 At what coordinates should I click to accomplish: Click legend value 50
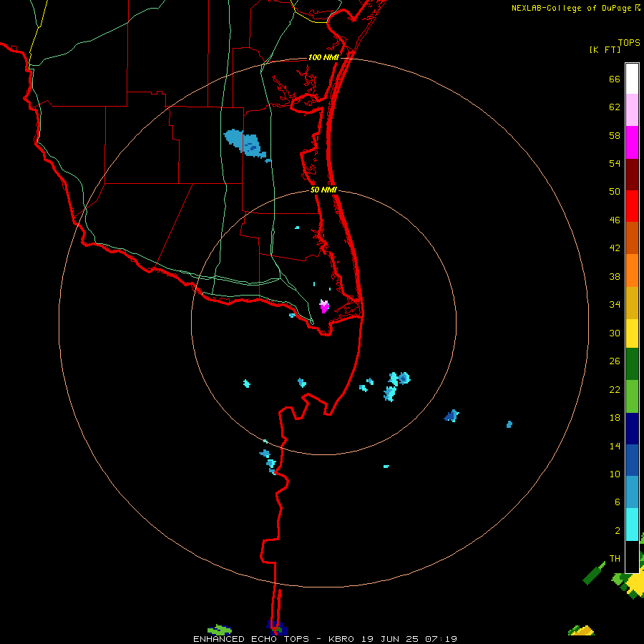[x=615, y=192]
